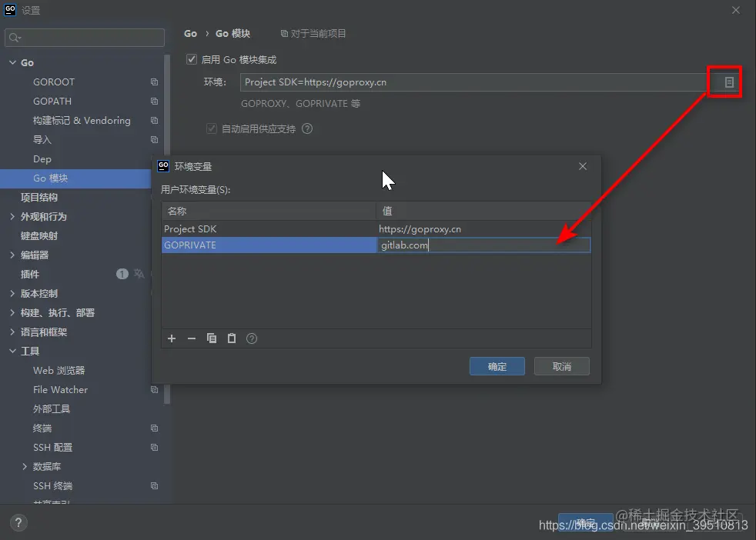Expand 语言和框架 section

12,332
